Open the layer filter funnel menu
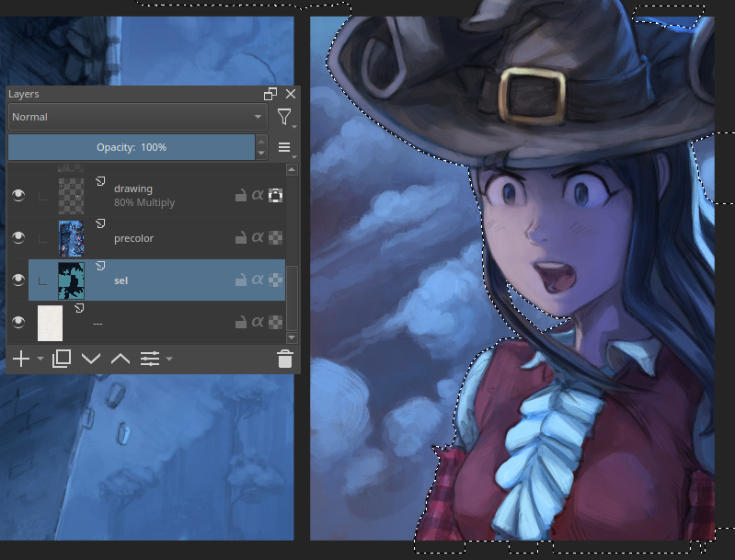Image resolution: width=735 pixels, height=560 pixels. tap(284, 117)
